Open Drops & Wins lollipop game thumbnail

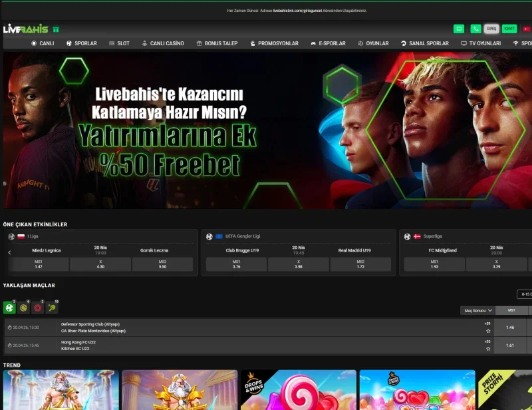click(299, 390)
